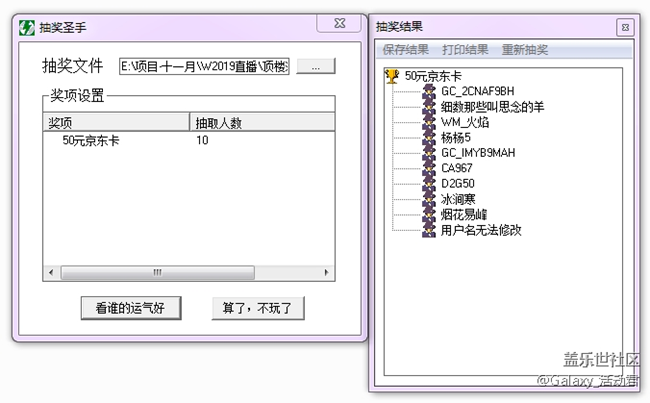Choose 重新抽奖 to redraw
This screenshot has height=403, width=650.
click(x=525, y=50)
